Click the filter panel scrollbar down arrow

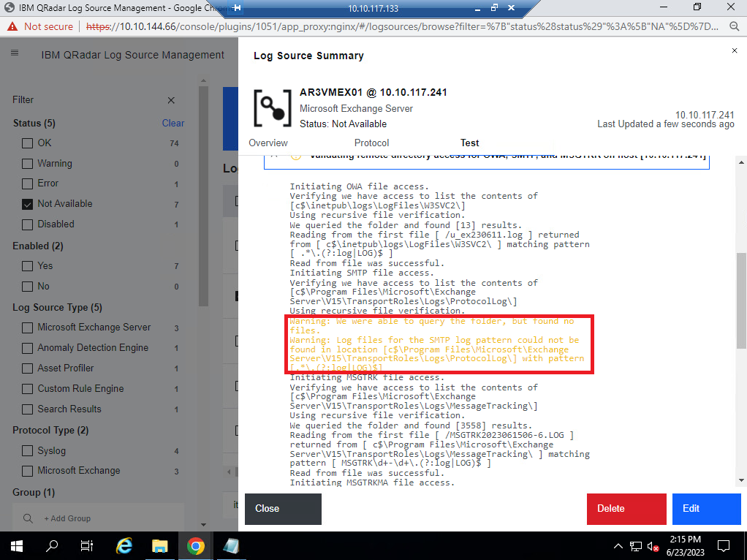pyautogui.click(x=203, y=525)
